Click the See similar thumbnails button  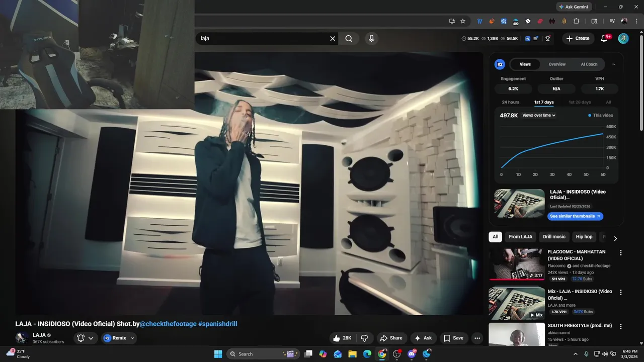click(x=575, y=216)
